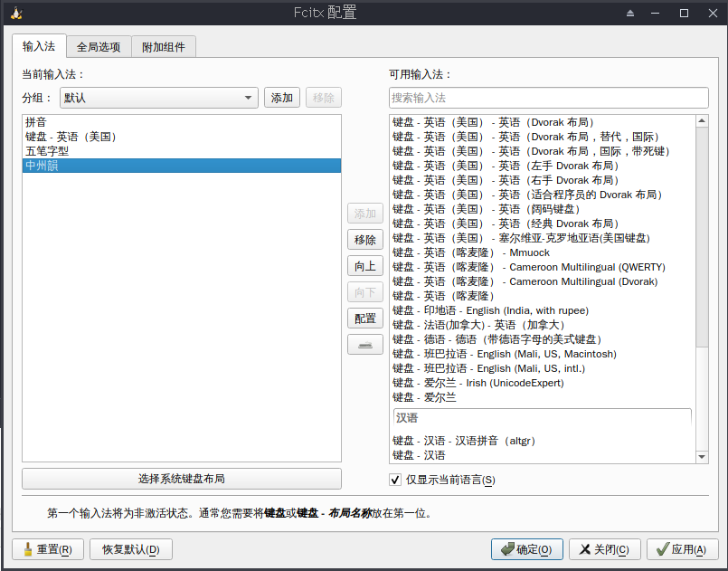Click the 汉语 group header
The image size is (728, 571).
pos(543,418)
